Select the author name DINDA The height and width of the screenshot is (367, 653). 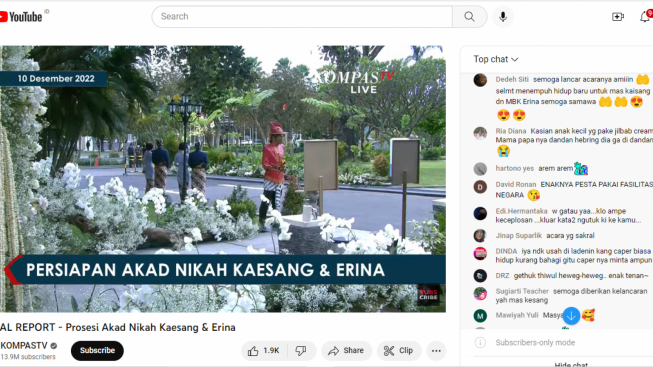coord(506,251)
